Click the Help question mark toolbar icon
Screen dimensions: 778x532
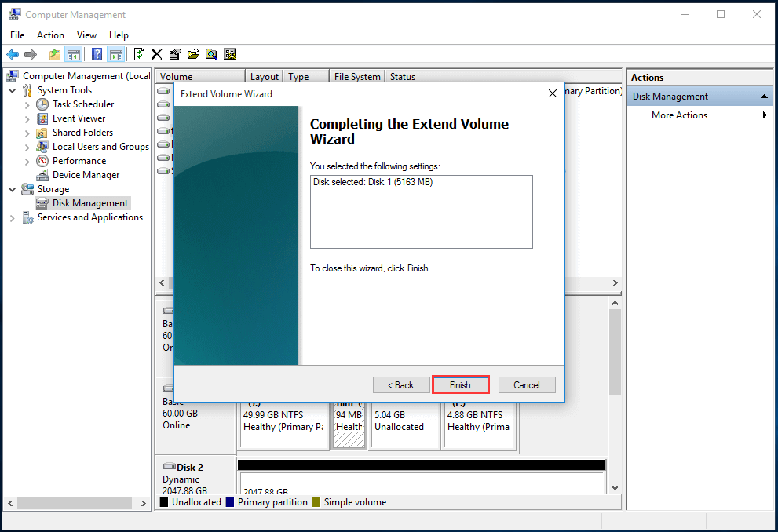pos(96,53)
